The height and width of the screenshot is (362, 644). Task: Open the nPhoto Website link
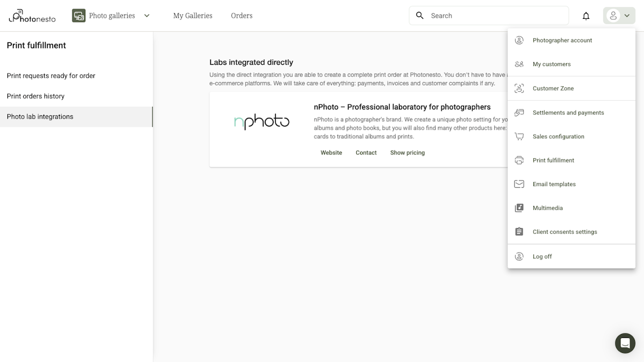[331, 152]
